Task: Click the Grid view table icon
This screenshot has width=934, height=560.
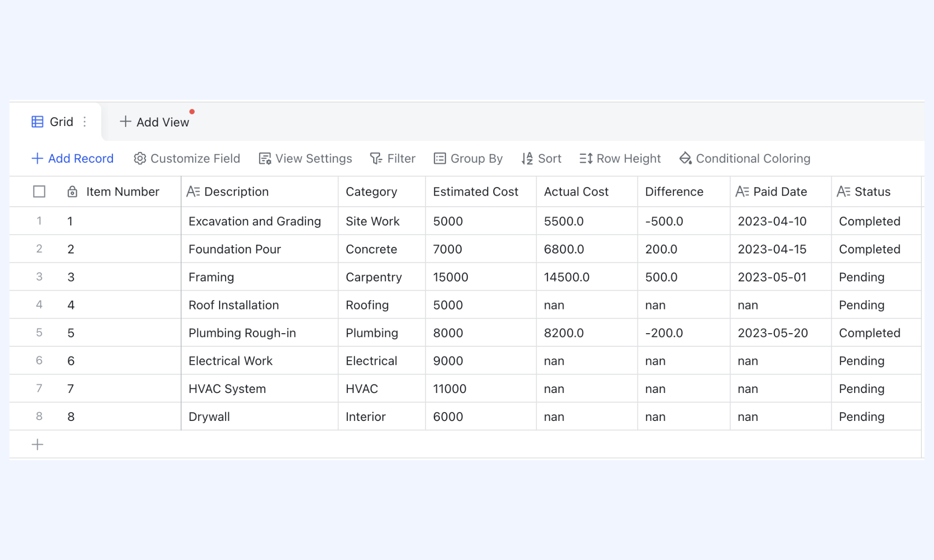Action: click(x=37, y=122)
